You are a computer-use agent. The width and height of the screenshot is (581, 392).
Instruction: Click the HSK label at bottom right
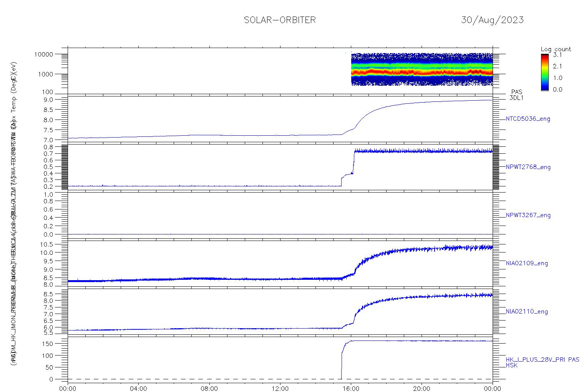[512, 365]
